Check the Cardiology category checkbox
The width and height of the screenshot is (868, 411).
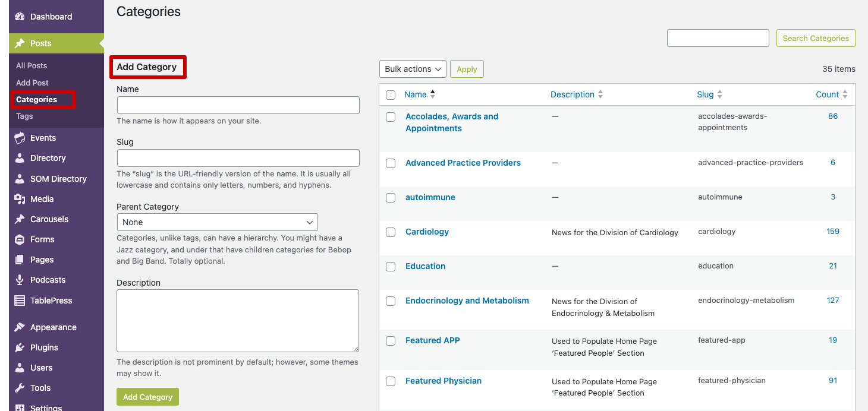tap(391, 232)
